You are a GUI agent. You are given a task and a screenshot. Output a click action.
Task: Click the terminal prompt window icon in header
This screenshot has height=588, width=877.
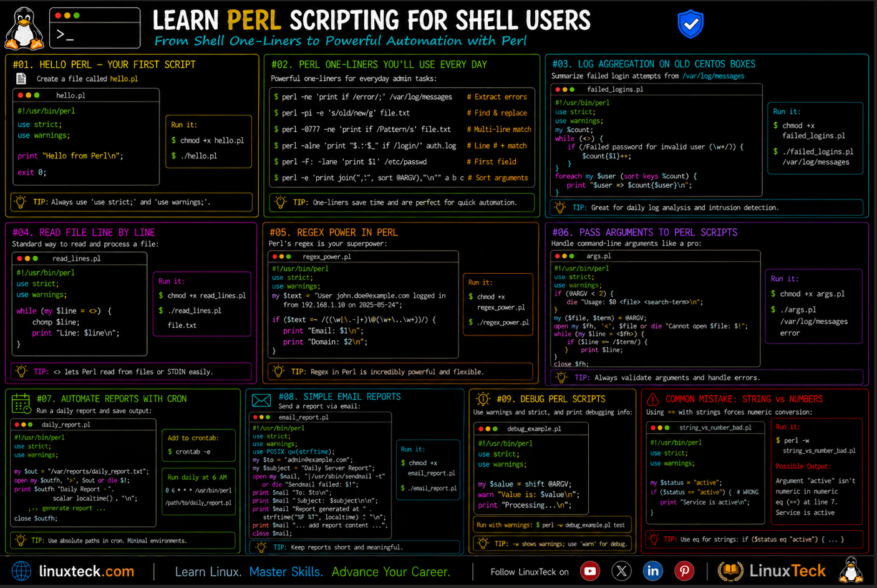[x=95, y=27]
